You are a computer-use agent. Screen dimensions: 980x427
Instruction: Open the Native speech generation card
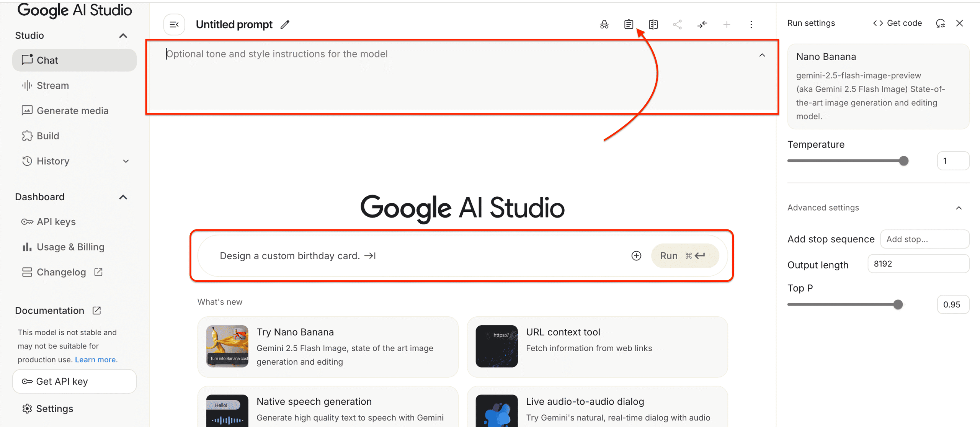[x=328, y=407]
